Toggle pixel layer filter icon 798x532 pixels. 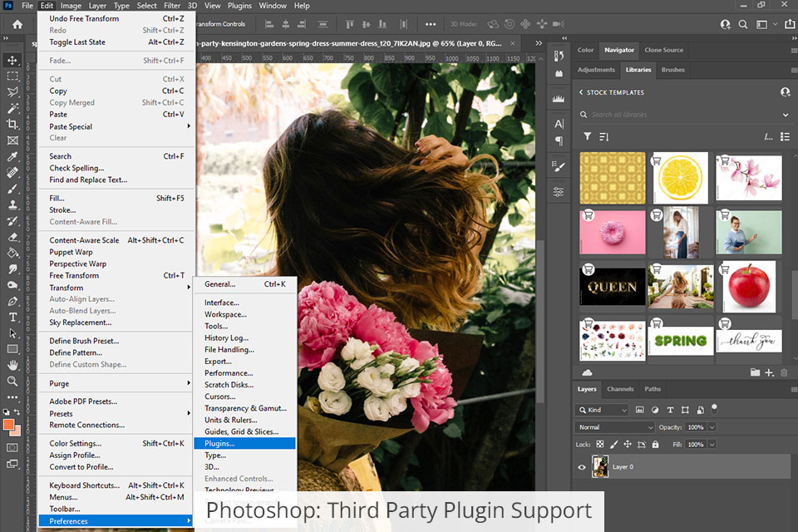tap(640, 410)
